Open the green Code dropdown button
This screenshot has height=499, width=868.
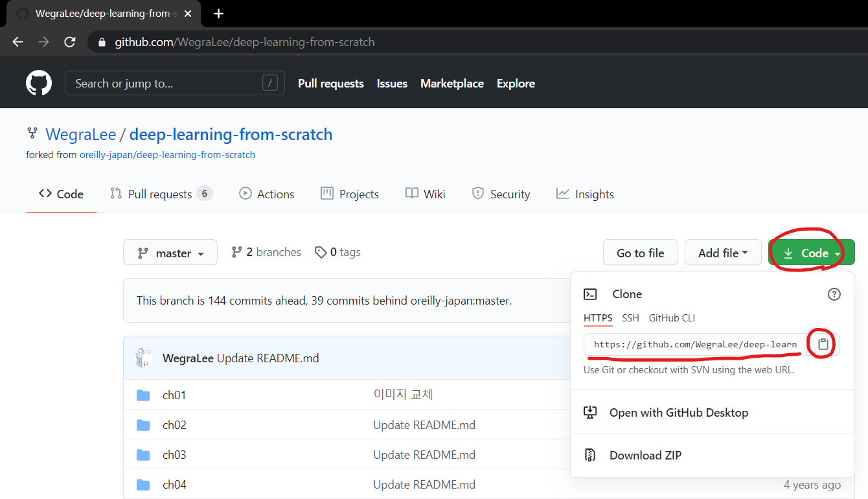click(x=812, y=253)
